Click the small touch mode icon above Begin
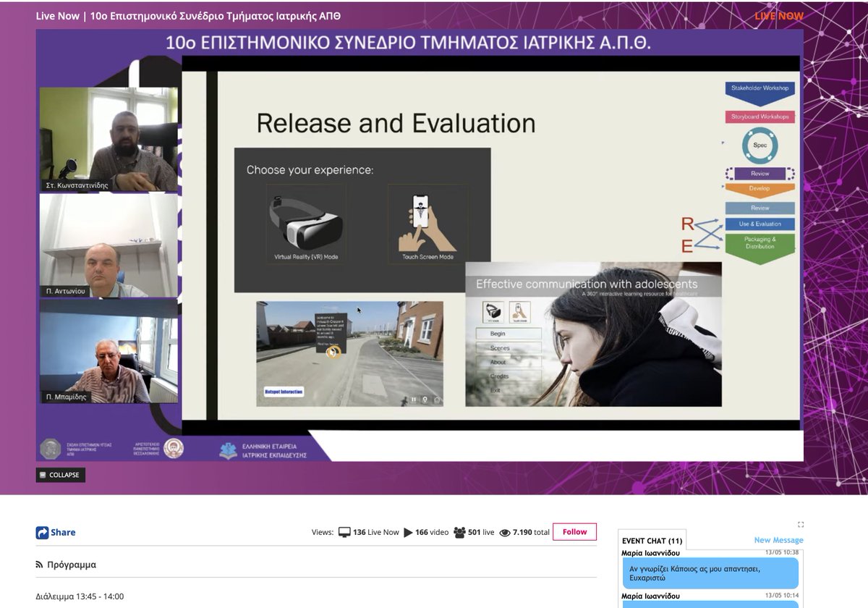The width and height of the screenshot is (868, 608). pyautogui.click(x=520, y=312)
